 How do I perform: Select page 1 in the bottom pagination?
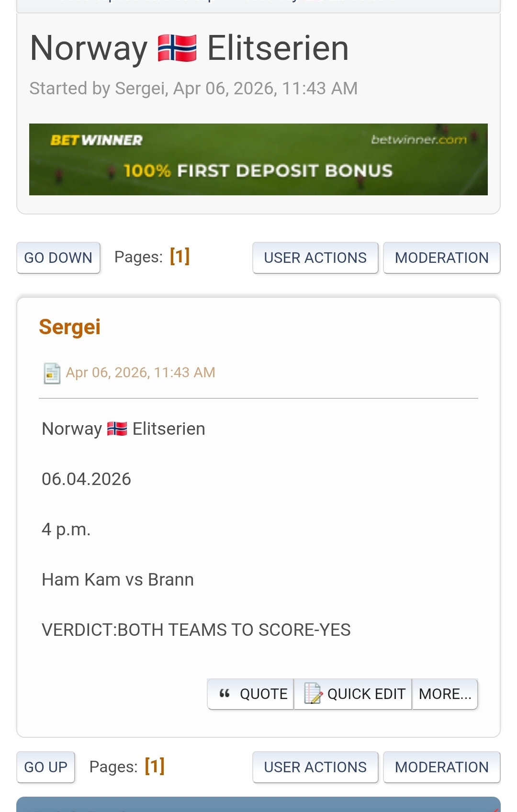(155, 766)
